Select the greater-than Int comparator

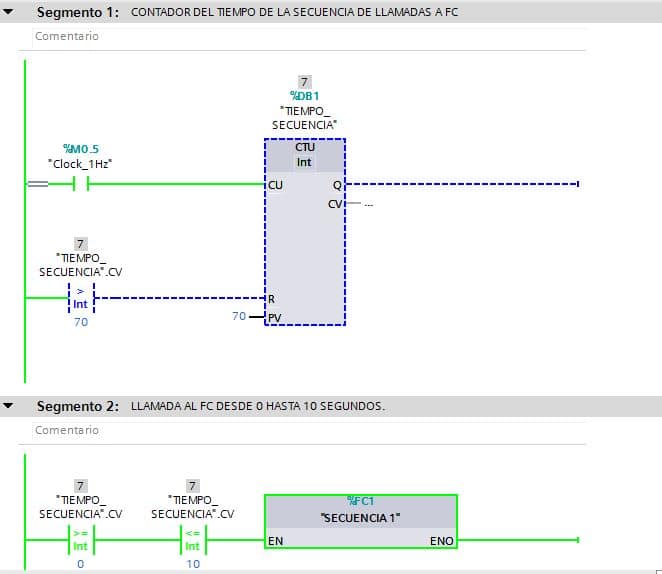[80, 297]
